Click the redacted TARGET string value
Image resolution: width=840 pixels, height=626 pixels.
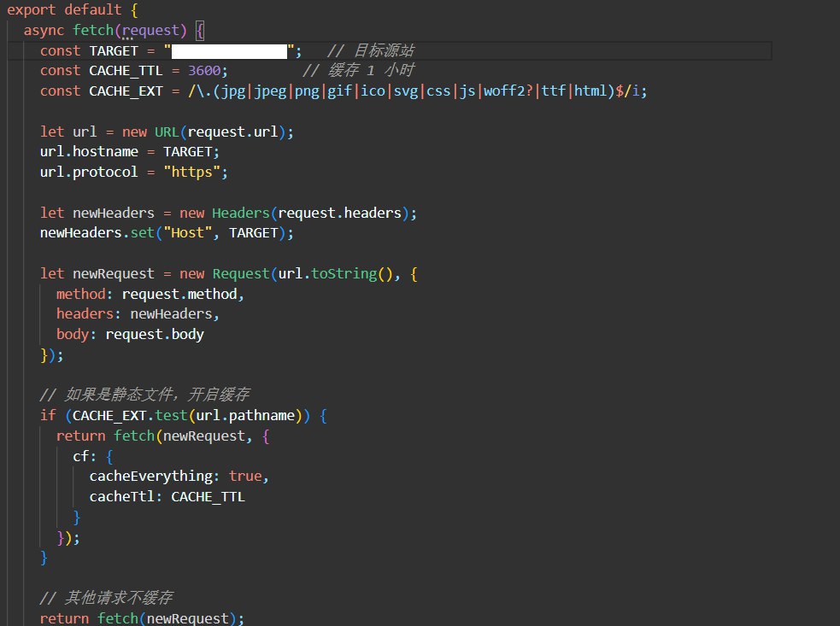click(230, 50)
